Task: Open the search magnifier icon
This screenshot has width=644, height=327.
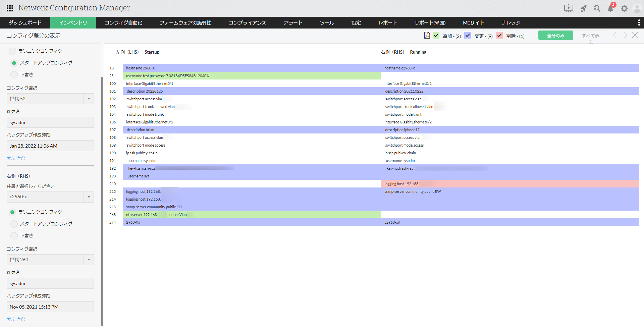Action: point(597,8)
